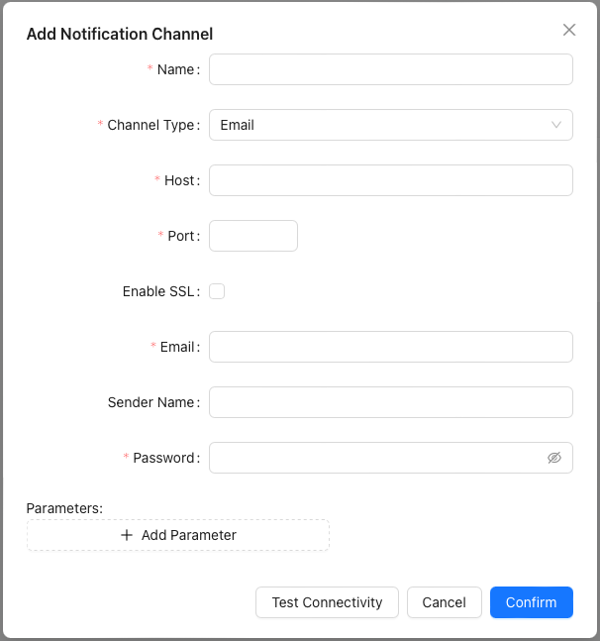The width and height of the screenshot is (600, 641).
Task: Click the Parameters section label
Action: (65, 508)
